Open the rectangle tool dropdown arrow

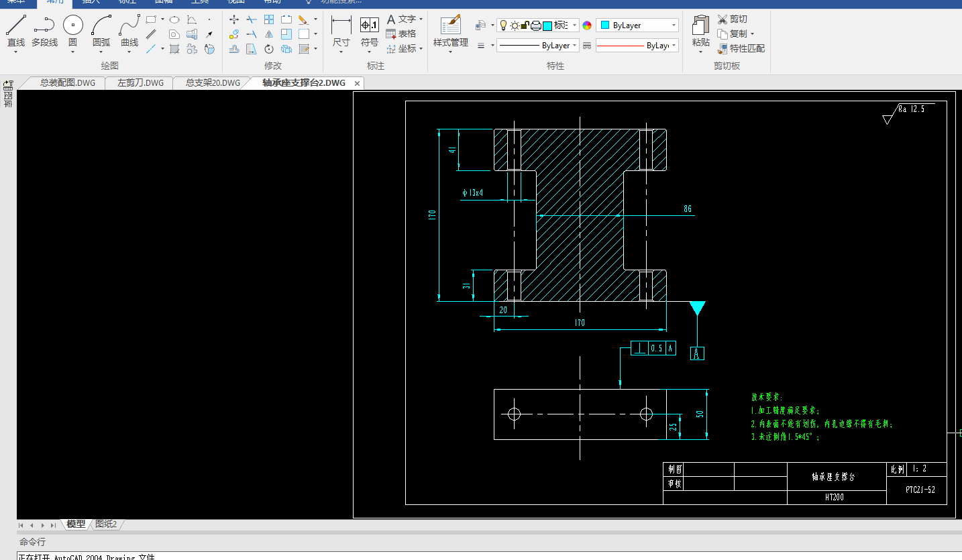click(162, 19)
